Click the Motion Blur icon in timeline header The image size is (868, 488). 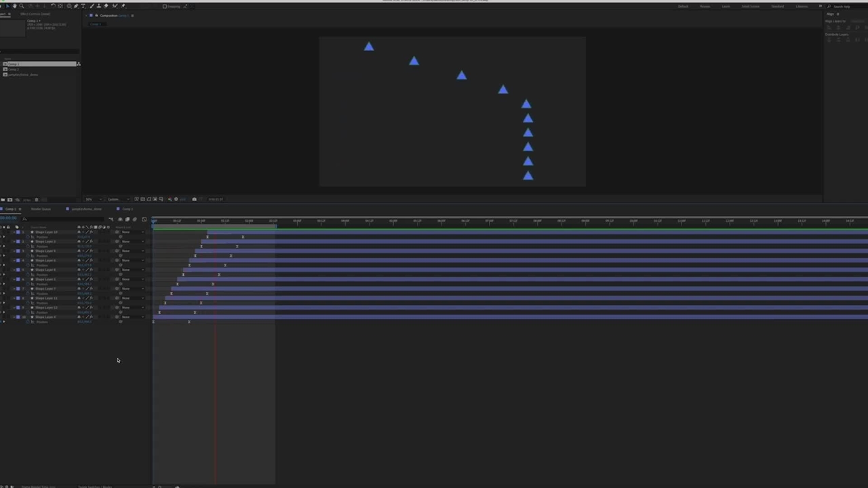[x=134, y=219]
